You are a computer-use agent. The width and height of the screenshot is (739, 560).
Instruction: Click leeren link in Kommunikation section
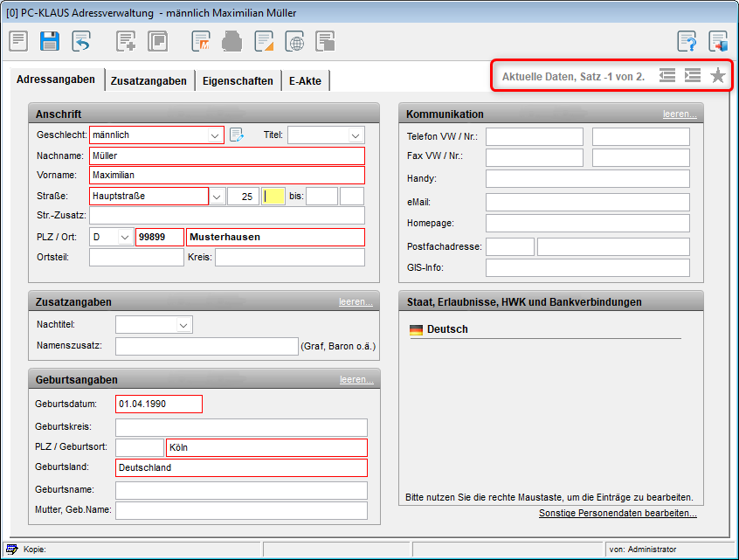[x=680, y=114]
